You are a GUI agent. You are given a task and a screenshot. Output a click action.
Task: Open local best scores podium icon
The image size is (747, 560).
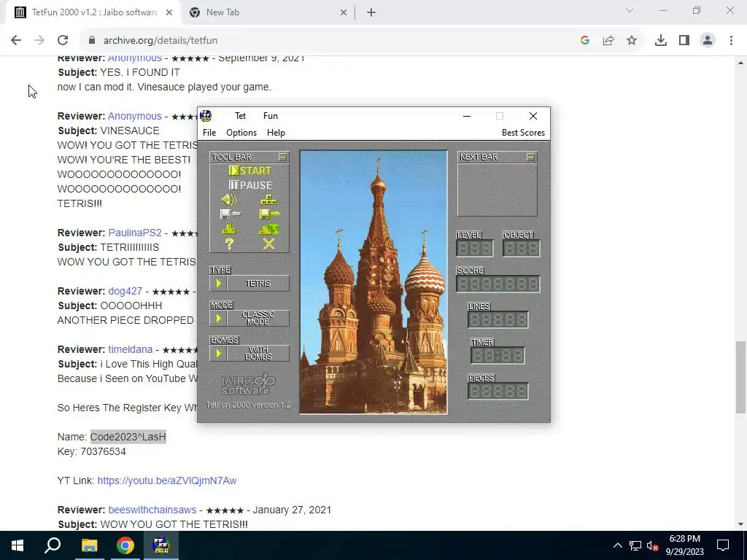[x=229, y=229]
